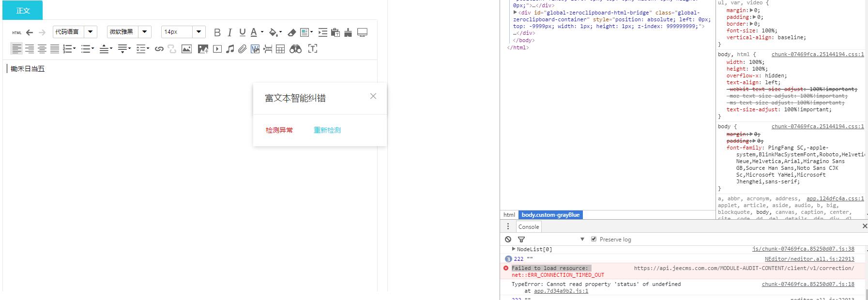Click the format brush icon
The width and height of the screenshot is (868, 300).
pyautogui.click(x=348, y=32)
